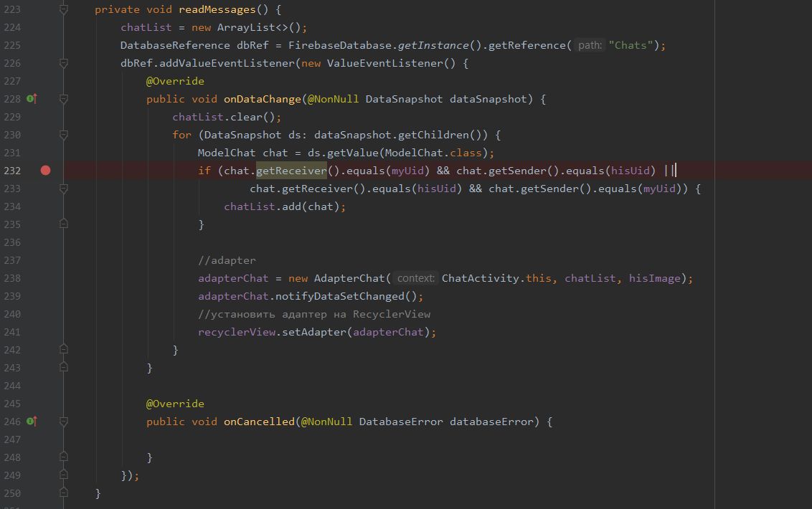Image resolution: width=812 pixels, height=509 pixels.
Task: Click the Russian comment on line 240
Action: click(x=313, y=314)
